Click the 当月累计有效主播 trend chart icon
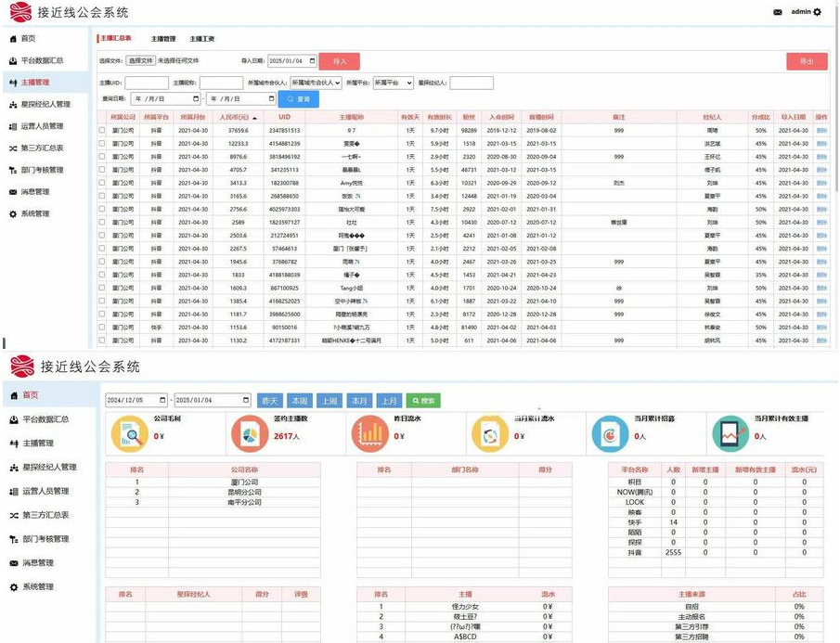 point(730,434)
